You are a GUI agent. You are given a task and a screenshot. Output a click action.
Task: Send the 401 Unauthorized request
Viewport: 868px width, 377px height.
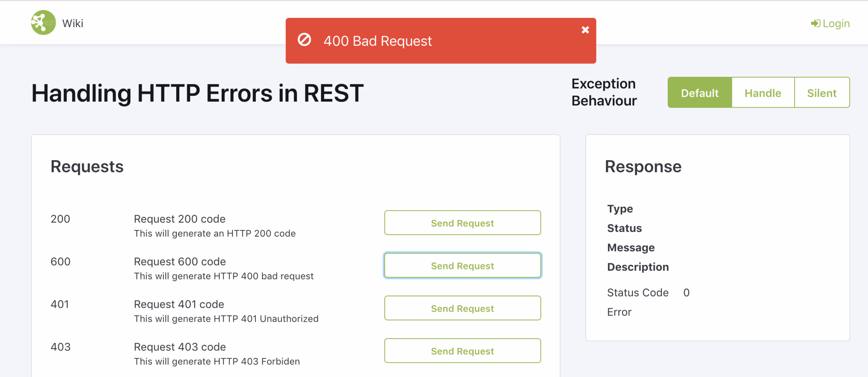point(462,308)
